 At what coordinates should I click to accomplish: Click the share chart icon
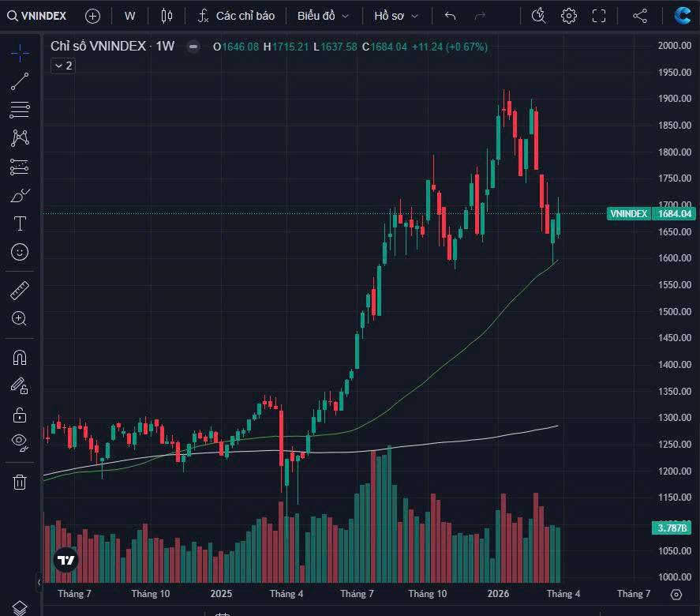tap(640, 16)
